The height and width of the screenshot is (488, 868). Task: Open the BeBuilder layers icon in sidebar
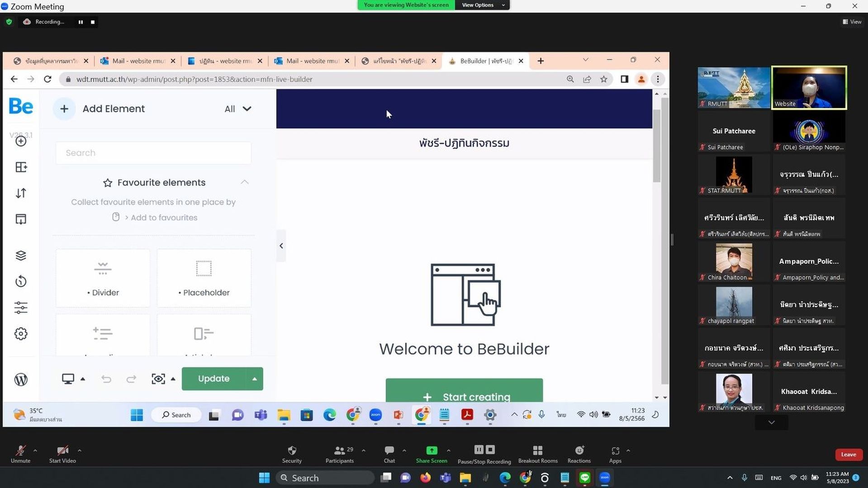tap(21, 256)
